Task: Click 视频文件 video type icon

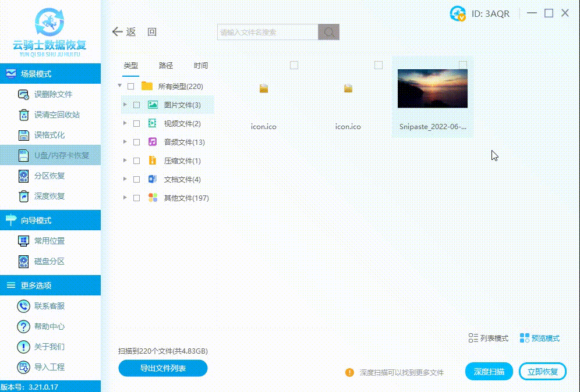Action: [x=153, y=123]
